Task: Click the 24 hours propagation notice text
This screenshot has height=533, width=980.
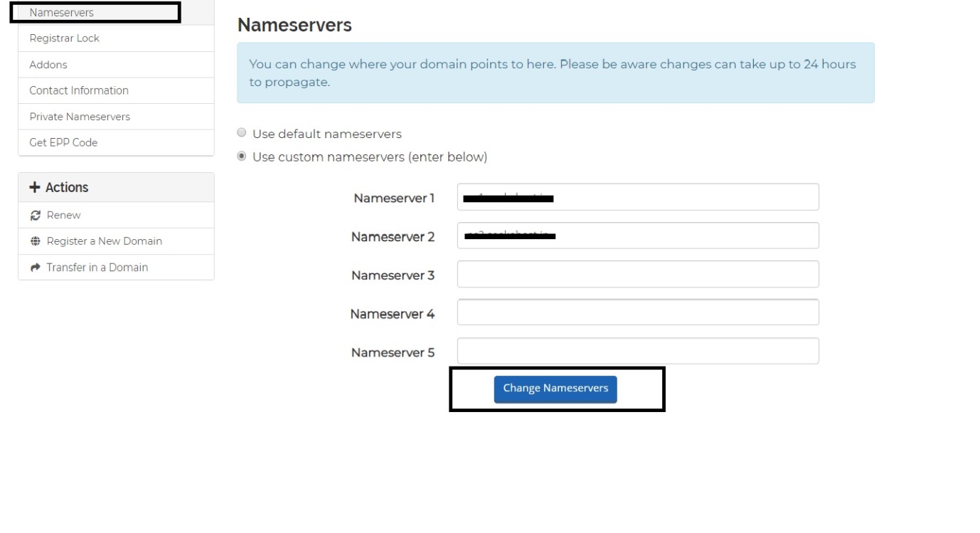Action: pyautogui.click(x=553, y=73)
